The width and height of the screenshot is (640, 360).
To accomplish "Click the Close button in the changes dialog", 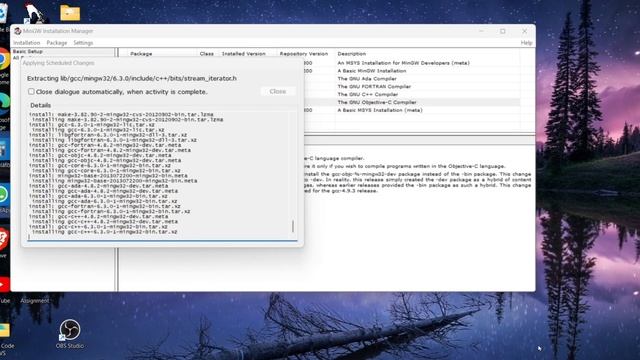I will (278, 91).
